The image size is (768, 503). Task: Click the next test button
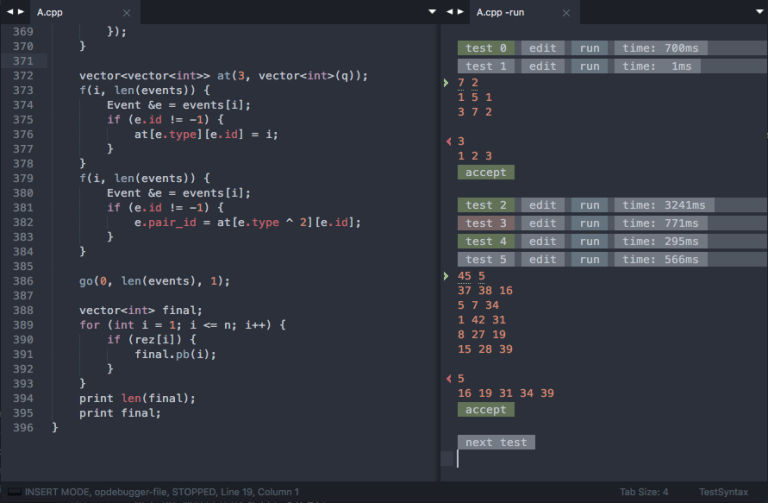pos(496,442)
